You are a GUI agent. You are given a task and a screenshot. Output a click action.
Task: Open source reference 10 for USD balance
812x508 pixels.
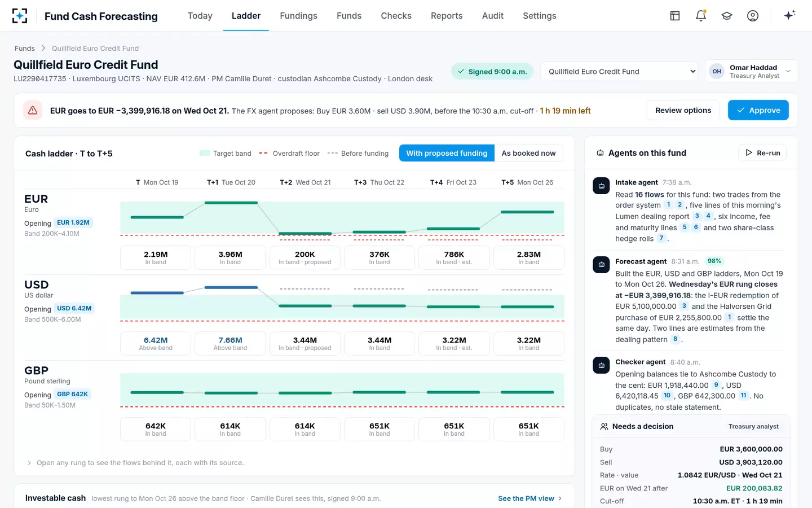667,396
